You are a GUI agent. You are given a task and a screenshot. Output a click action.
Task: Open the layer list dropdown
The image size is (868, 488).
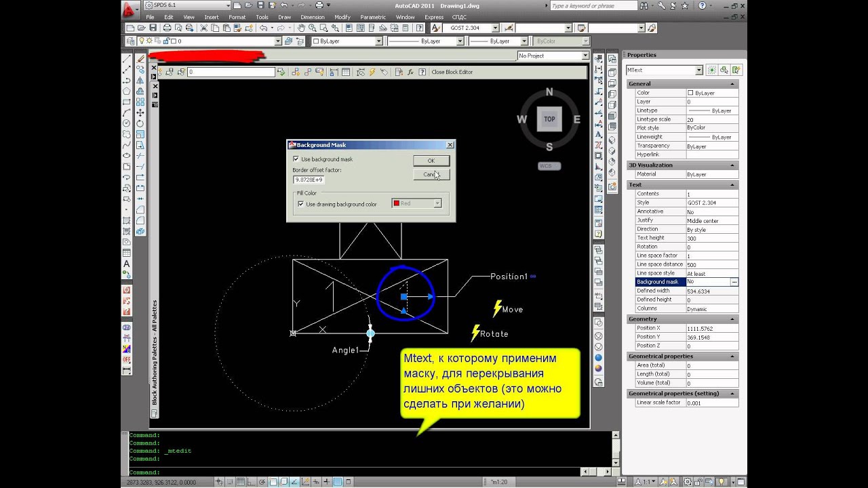pyautogui.click(x=277, y=41)
